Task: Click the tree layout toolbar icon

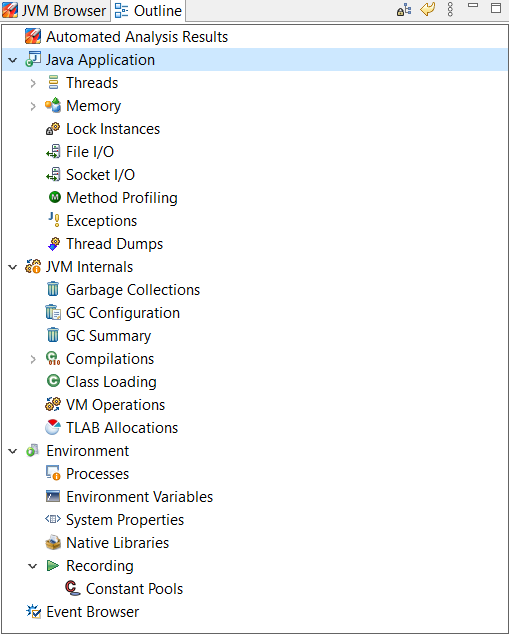Action: [x=404, y=10]
